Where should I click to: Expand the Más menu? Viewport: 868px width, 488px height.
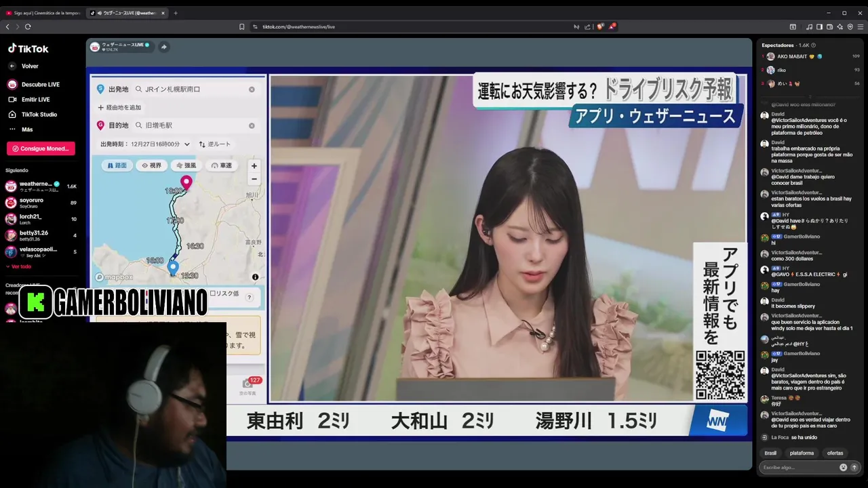coord(20,129)
